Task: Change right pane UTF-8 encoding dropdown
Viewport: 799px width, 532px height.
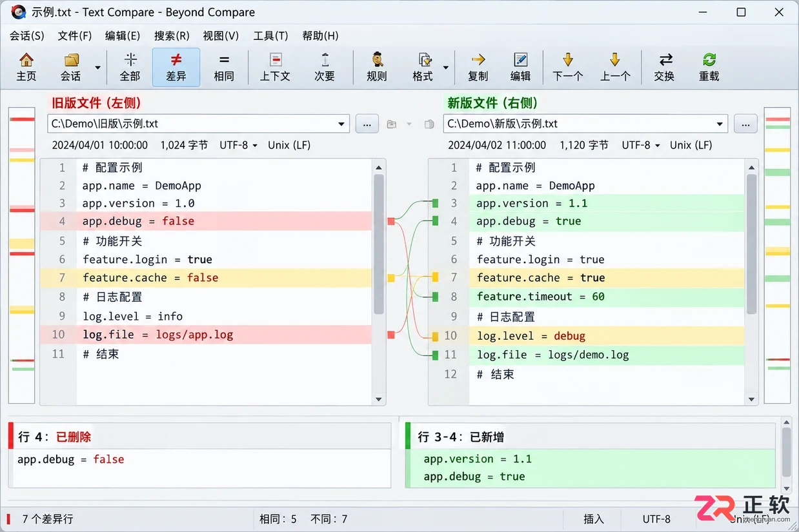Action: click(x=641, y=145)
